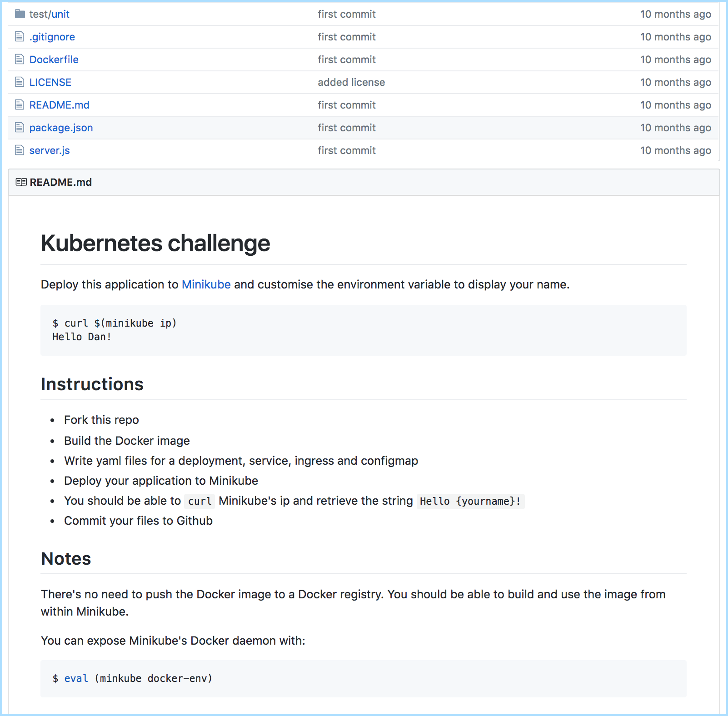Click the Kubernetes challenge heading
This screenshot has width=728, height=716.
pos(155,243)
